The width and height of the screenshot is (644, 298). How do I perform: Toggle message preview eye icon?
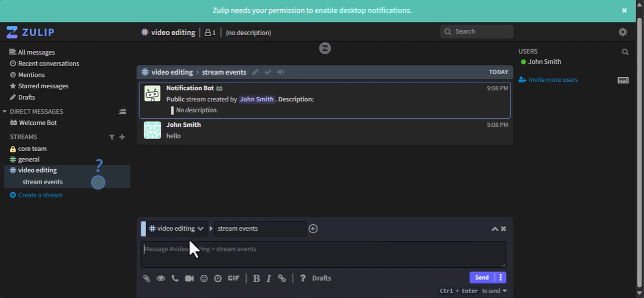click(x=160, y=278)
